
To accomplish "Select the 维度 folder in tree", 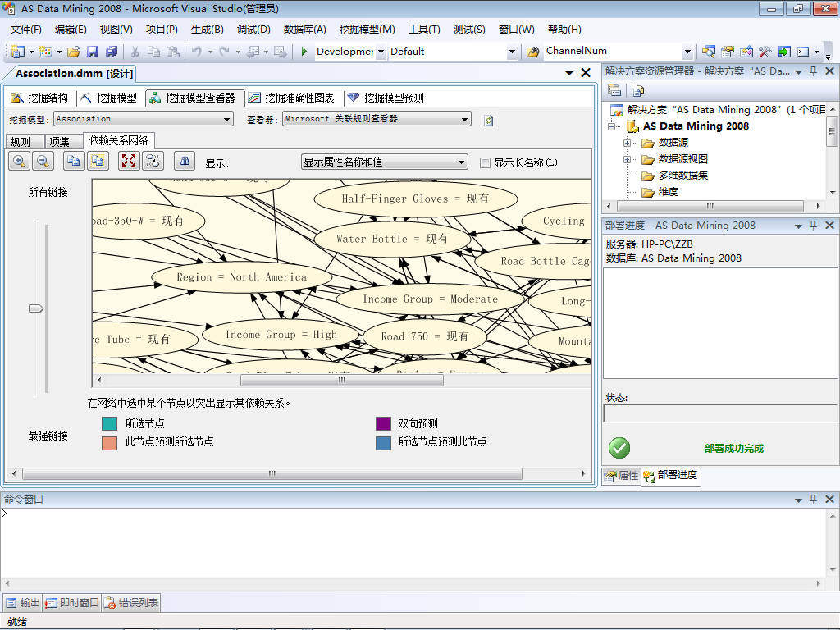I will 668,192.
